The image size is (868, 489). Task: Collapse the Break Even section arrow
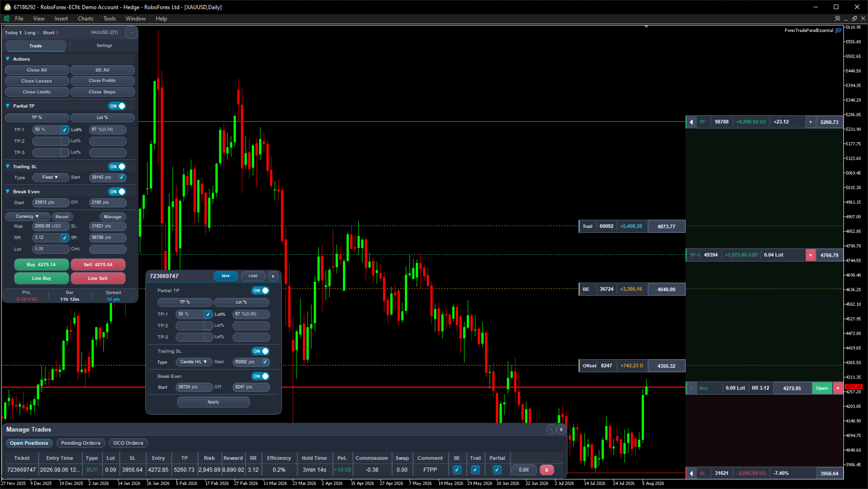tap(8, 192)
